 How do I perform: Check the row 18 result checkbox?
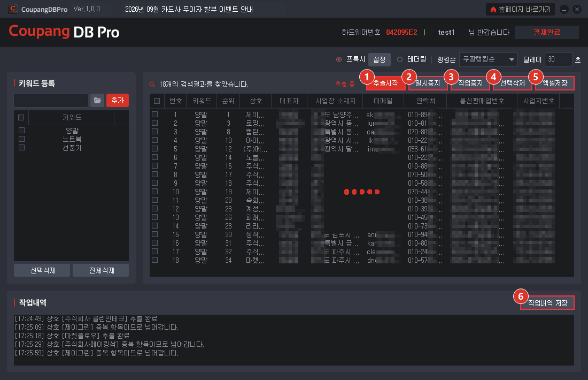[154, 260]
